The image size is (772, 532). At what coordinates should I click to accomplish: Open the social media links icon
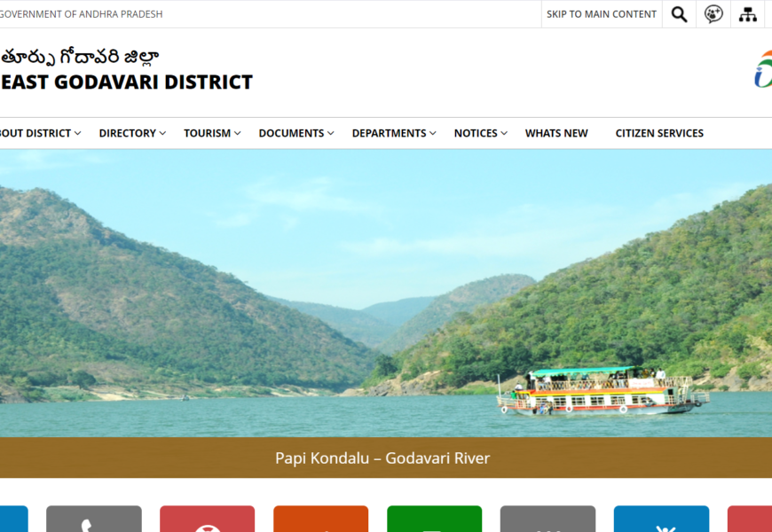point(713,14)
